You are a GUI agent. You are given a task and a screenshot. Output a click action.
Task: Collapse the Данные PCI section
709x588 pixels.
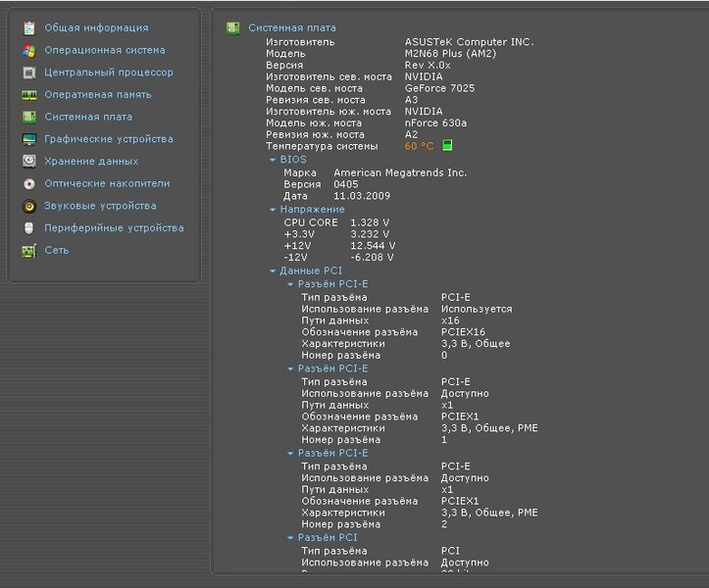click(273, 270)
